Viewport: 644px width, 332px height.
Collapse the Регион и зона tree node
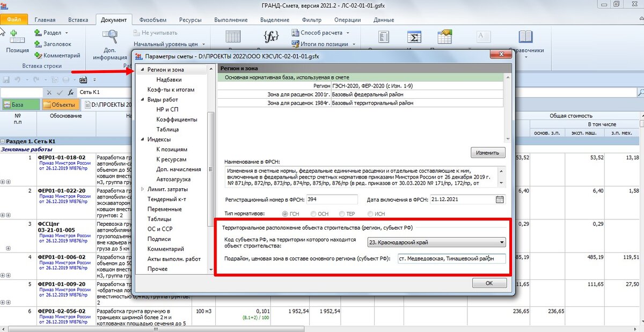[x=142, y=70]
